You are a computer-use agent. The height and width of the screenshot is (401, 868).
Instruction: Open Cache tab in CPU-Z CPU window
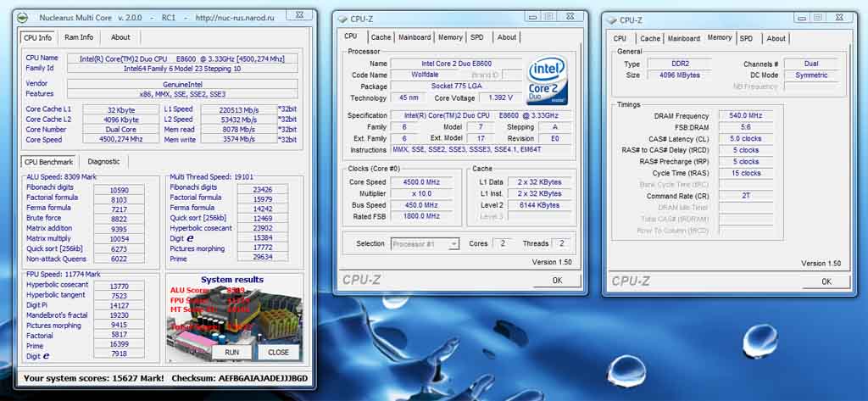(x=381, y=37)
